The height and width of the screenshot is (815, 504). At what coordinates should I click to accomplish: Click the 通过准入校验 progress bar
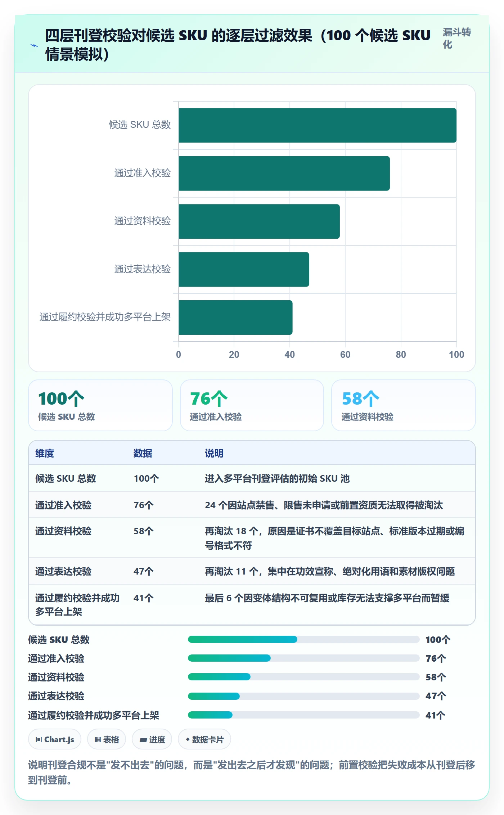[x=303, y=658]
